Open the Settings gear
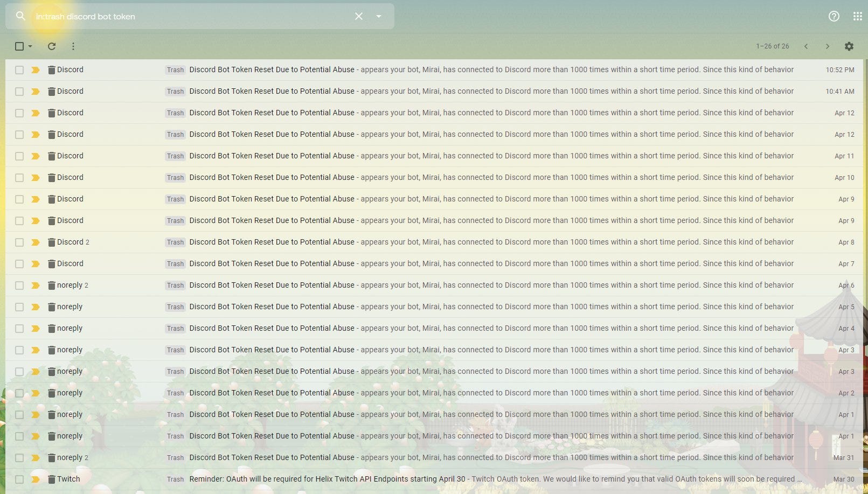This screenshot has width=868, height=494. pos(849,46)
